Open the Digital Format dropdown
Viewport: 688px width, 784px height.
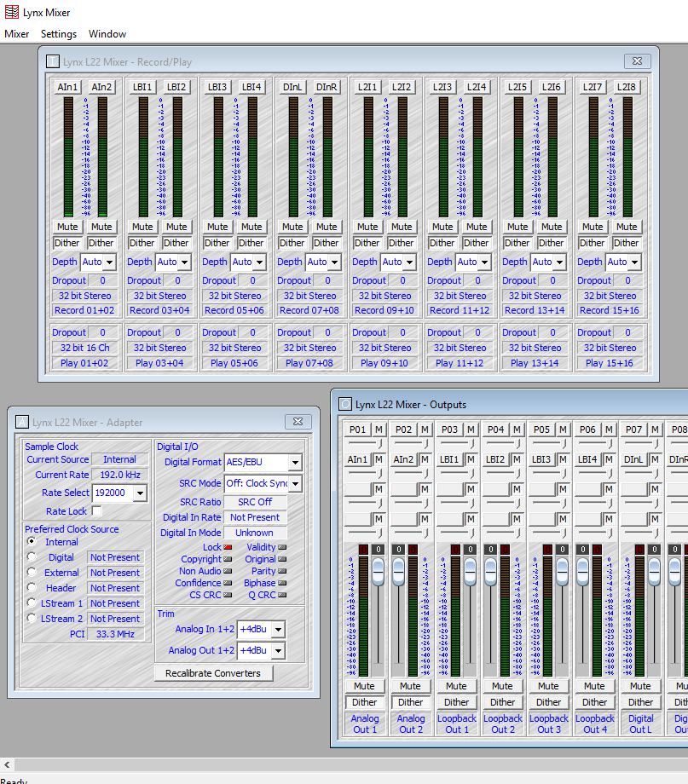pyautogui.click(x=295, y=462)
